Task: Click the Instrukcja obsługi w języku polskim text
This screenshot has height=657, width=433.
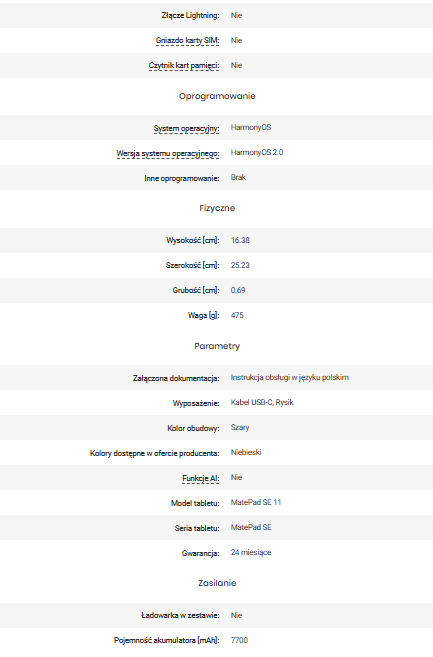Action: 290,378
